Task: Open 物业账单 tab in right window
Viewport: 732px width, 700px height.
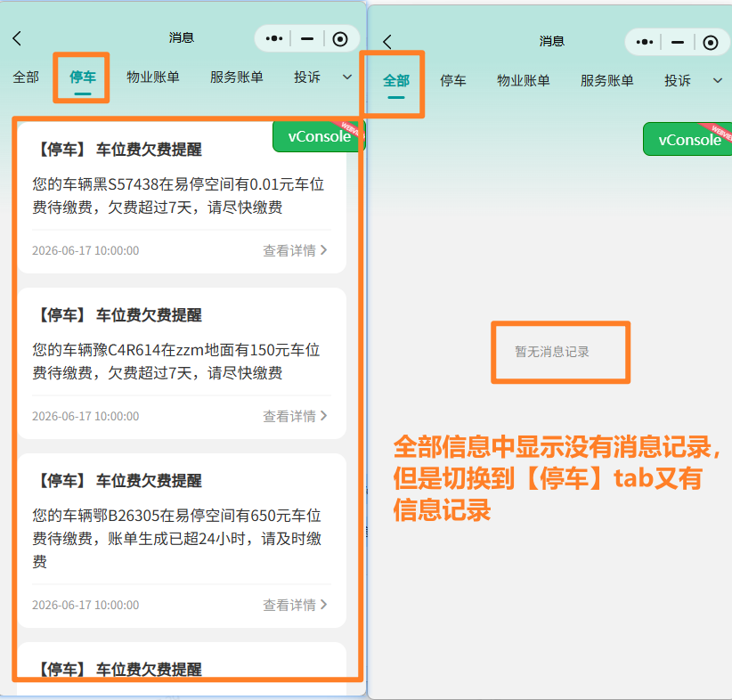Action: pos(524,81)
